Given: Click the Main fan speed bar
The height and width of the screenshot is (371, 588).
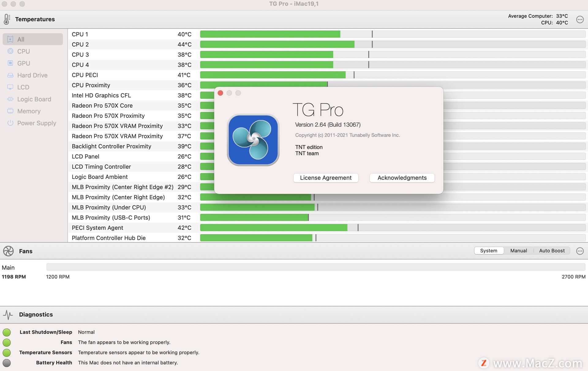Looking at the screenshot, I should click(x=316, y=267).
